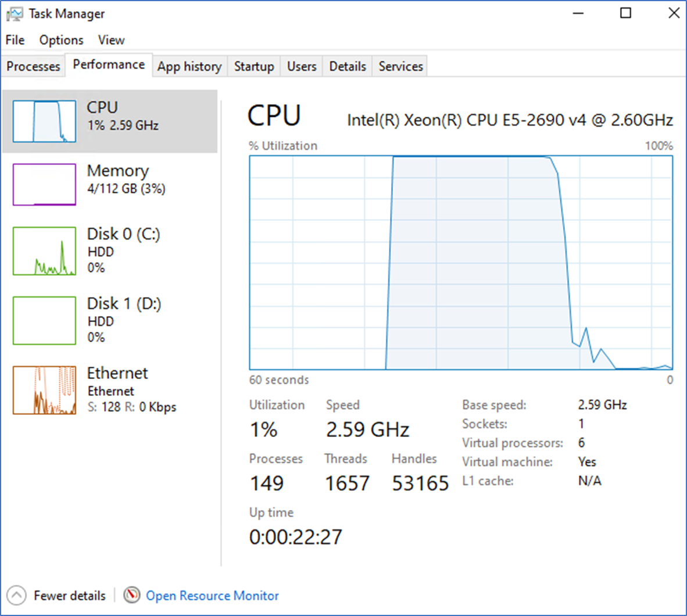Open the View menu
The width and height of the screenshot is (687, 616).
(x=111, y=40)
